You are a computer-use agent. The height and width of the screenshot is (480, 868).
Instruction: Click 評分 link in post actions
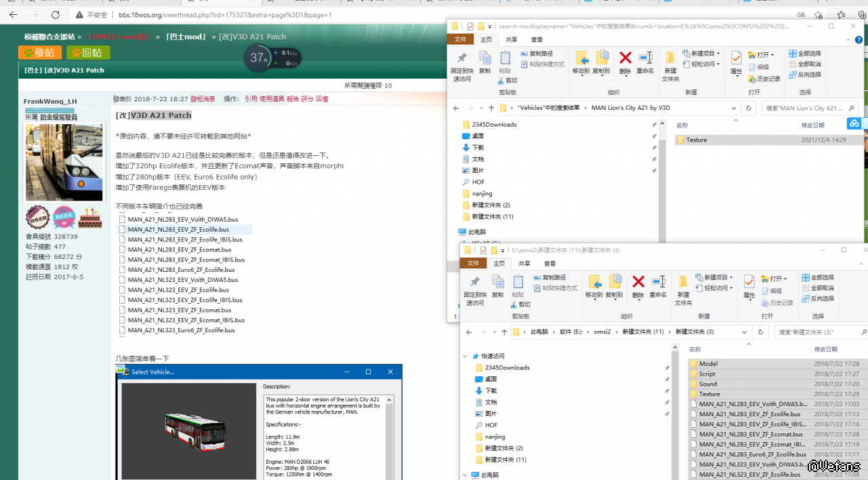coord(308,99)
